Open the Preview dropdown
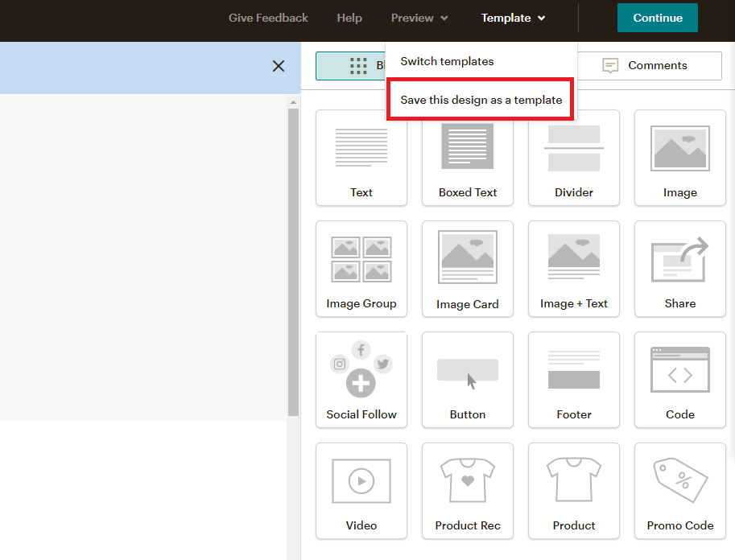Viewport: 735px width, 560px height. click(x=418, y=18)
